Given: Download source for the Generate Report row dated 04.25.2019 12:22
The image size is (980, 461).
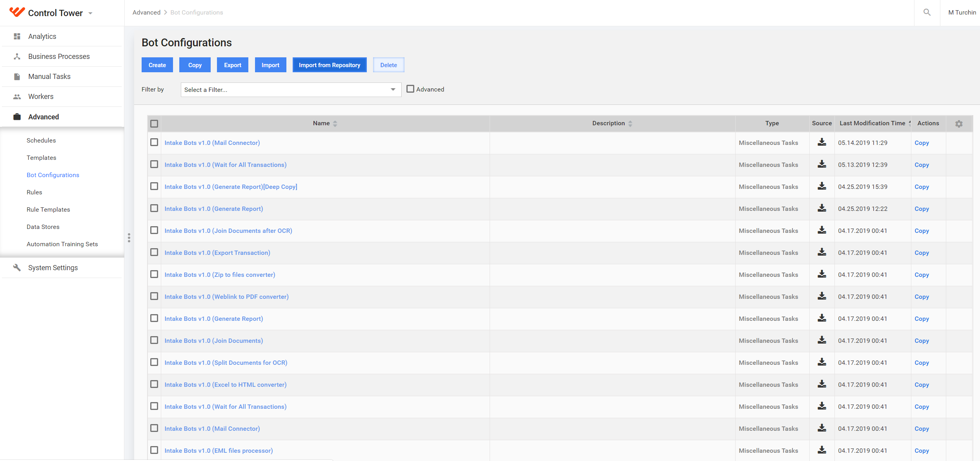Looking at the screenshot, I should click(822, 208).
